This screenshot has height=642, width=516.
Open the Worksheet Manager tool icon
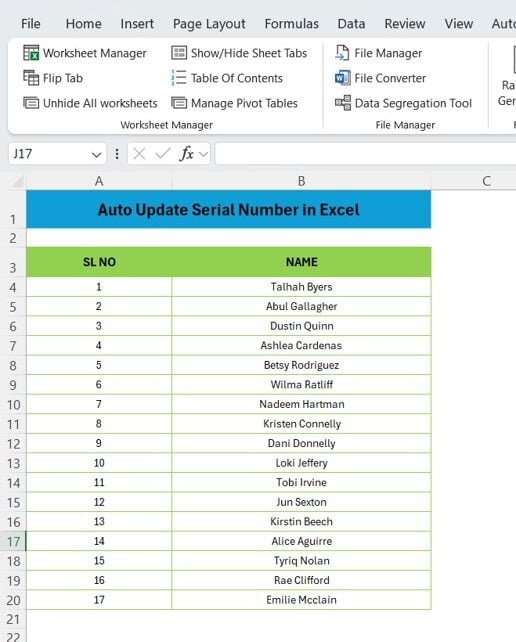(x=31, y=53)
